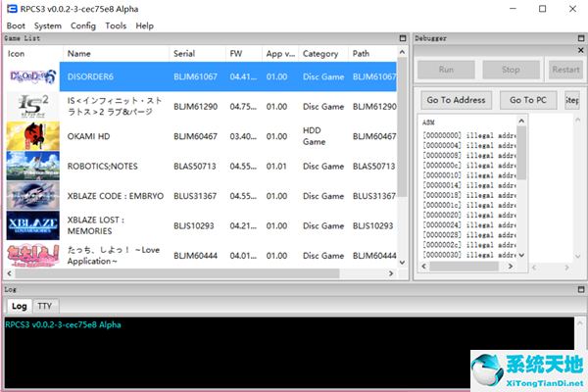Select the Log tab
Viewport: 588px width, 392px height.
[20, 306]
